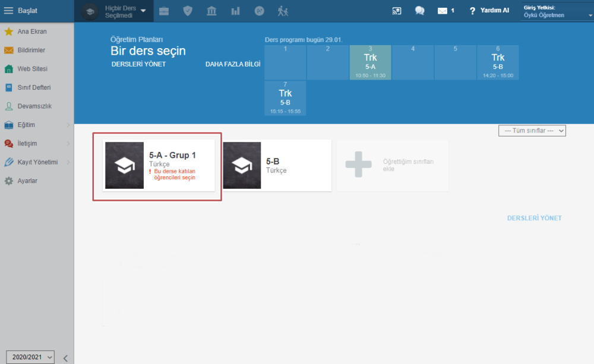Collapse the sidebar with the arrow
594x364 pixels.
[x=65, y=358]
